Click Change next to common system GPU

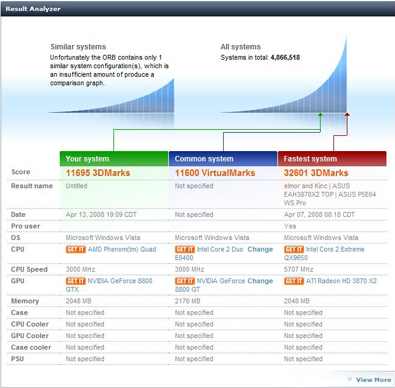(x=260, y=281)
